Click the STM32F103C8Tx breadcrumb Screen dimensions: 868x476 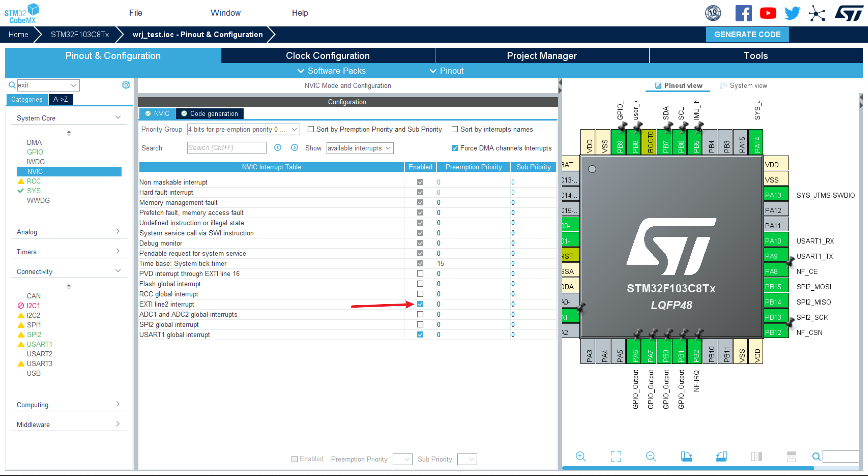coord(80,34)
